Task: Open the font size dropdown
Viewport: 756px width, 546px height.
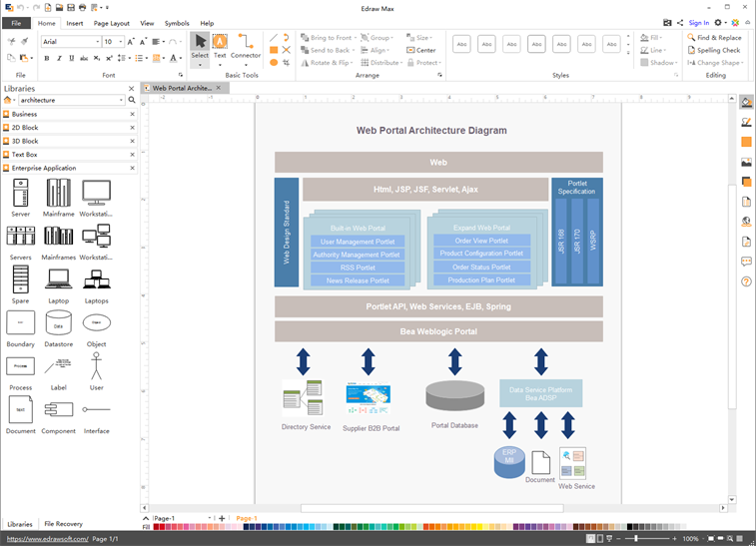Action: point(121,42)
